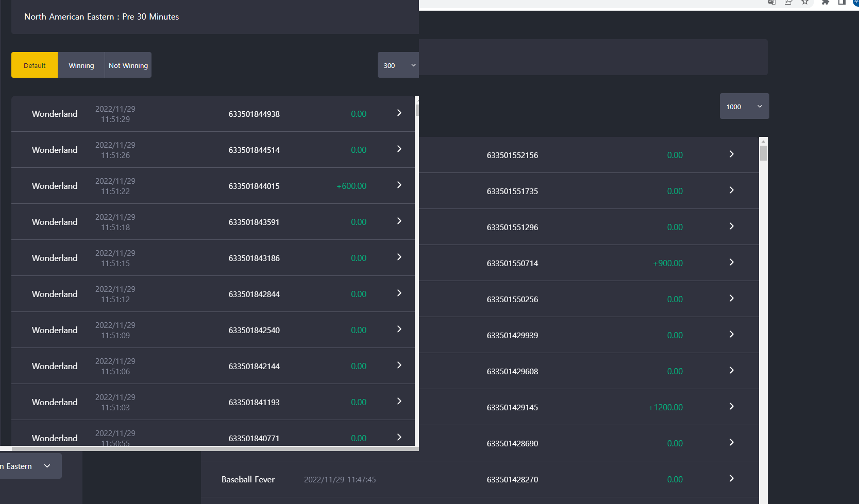Open details arrow for bet 633501844938
This screenshot has width=859, height=504.
click(x=399, y=113)
